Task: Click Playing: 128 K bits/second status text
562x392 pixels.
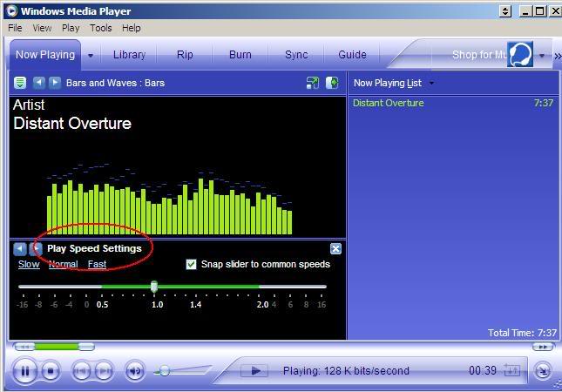Action: pyautogui.click(x=346, y=370)
